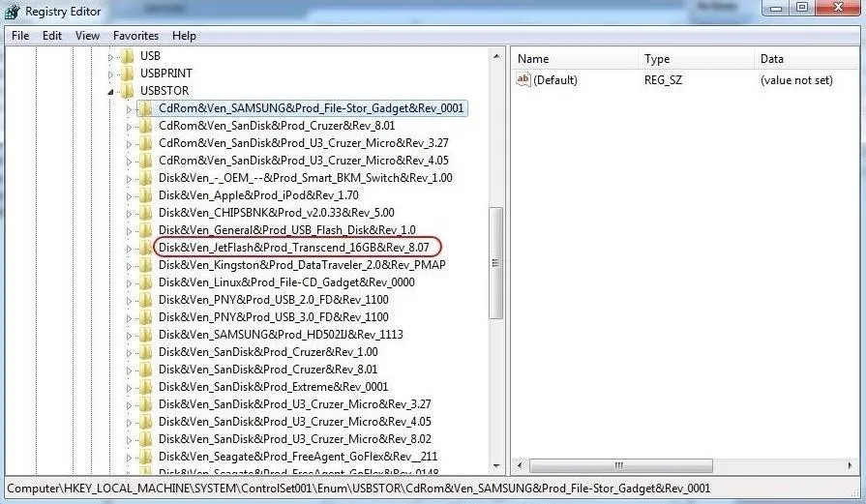Click the Type column header
Viewport: 866px width, 504px height.
click(x=696, y=58)
